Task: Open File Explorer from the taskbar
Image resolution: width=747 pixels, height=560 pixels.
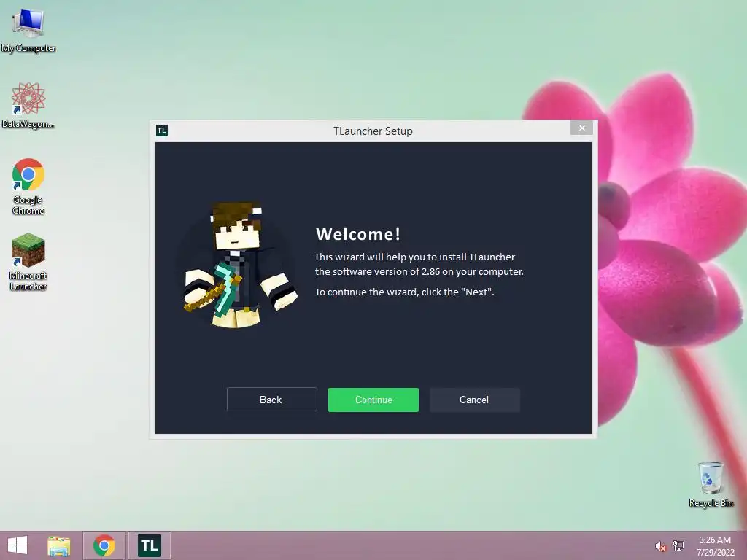Action: 59,545
